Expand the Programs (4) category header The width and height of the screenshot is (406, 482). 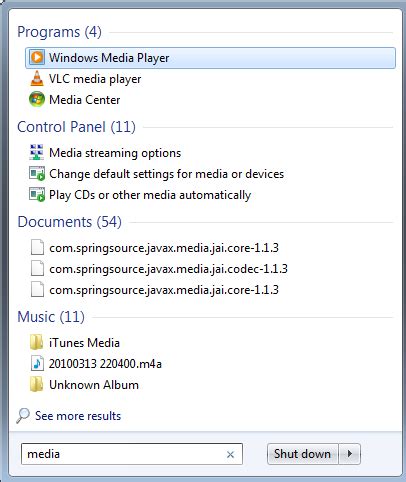tap(59, 32)
